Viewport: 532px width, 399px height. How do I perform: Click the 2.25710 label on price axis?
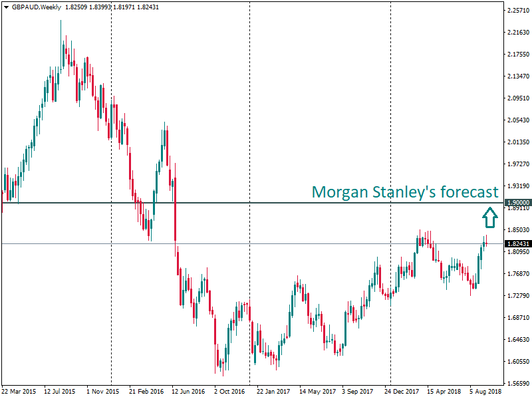click(517, 11)
